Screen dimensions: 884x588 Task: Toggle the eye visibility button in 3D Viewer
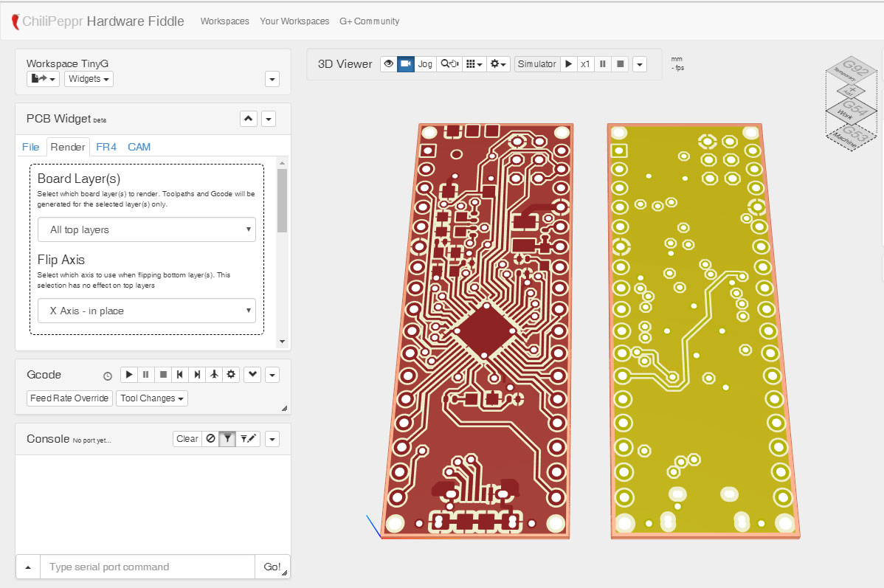click(388, 63)
